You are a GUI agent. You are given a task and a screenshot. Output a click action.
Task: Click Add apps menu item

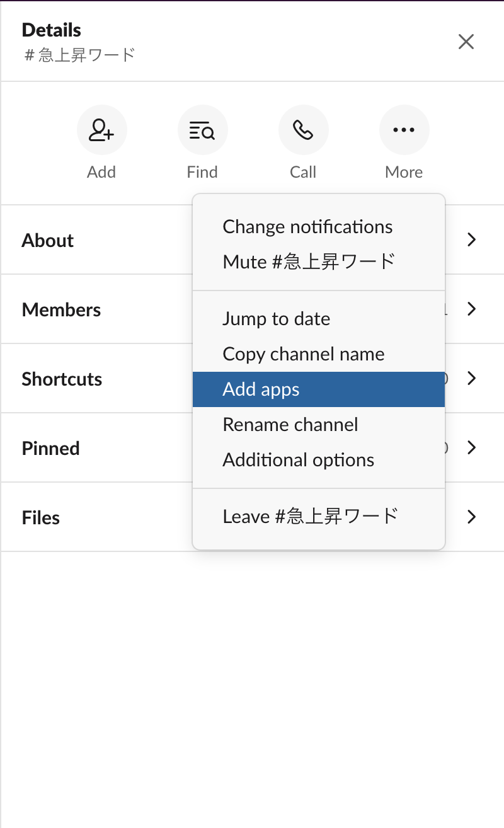pyautogui.click(x=261, y=389)
